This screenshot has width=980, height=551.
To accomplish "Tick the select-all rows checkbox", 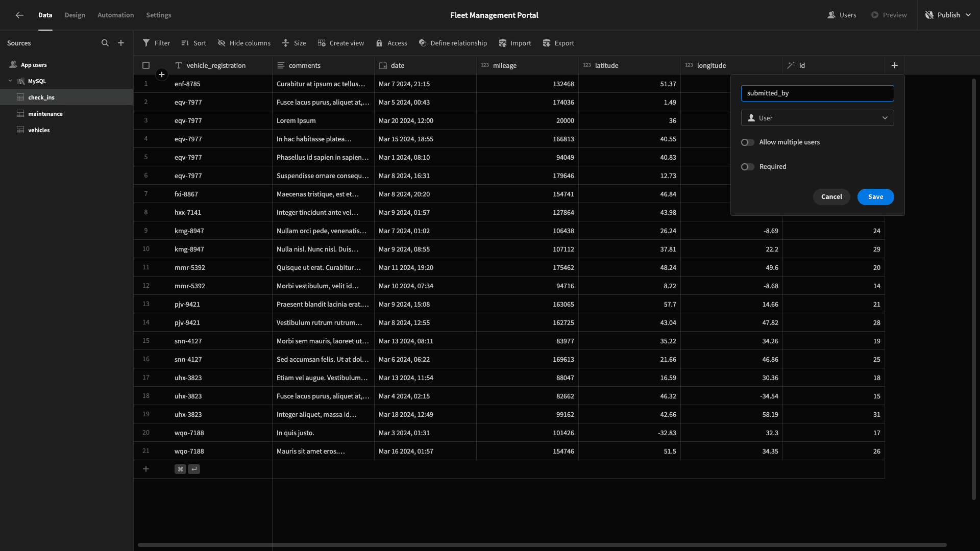I will 146,65.
